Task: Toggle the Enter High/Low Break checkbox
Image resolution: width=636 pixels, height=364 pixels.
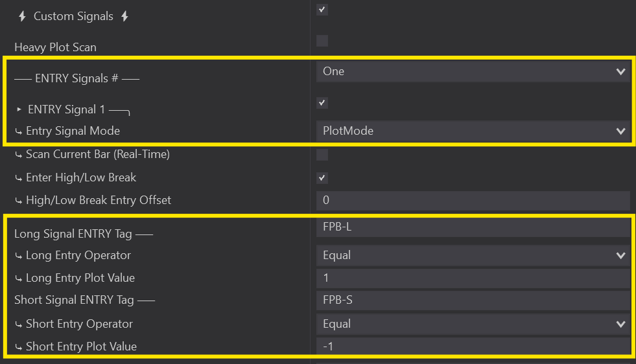Action: (322, 178)
